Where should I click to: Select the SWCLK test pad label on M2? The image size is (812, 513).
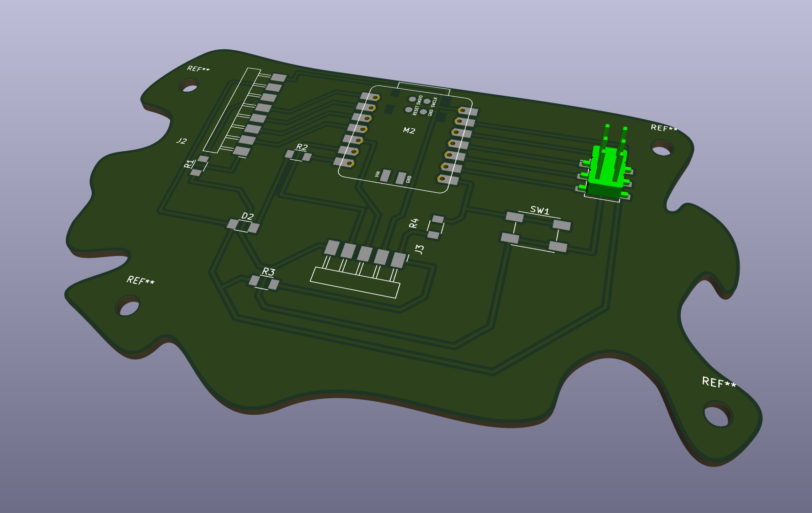click(434, 102)
